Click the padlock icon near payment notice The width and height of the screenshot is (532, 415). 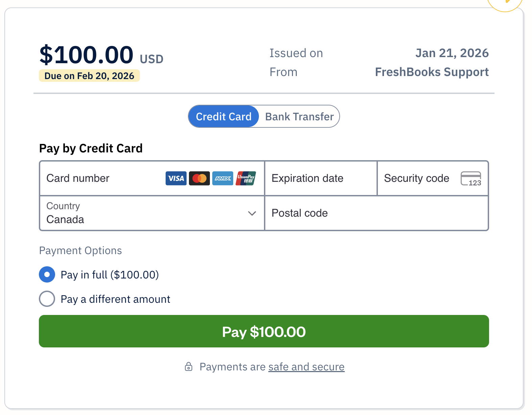click(x=189, y=366)
